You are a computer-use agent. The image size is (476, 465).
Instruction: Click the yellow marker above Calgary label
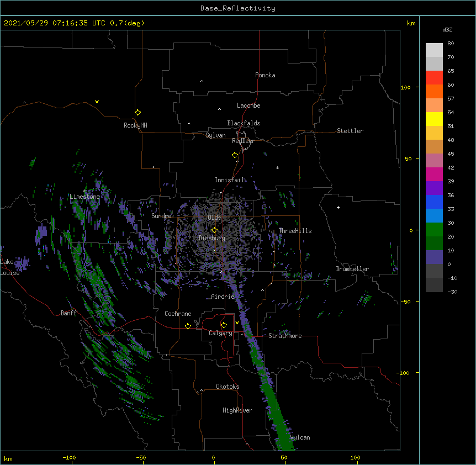tap(224, 325)
